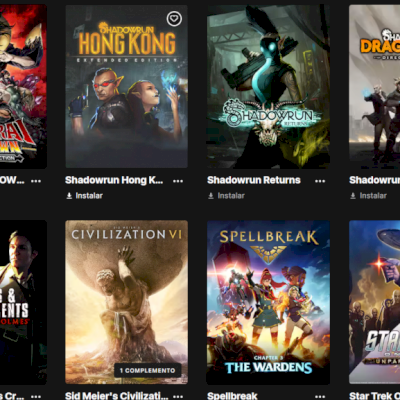This screenshot has width=400, height=400.
Task: Open three-dot menu for Samurai Shodown game
Action: [x=36, y=181]
